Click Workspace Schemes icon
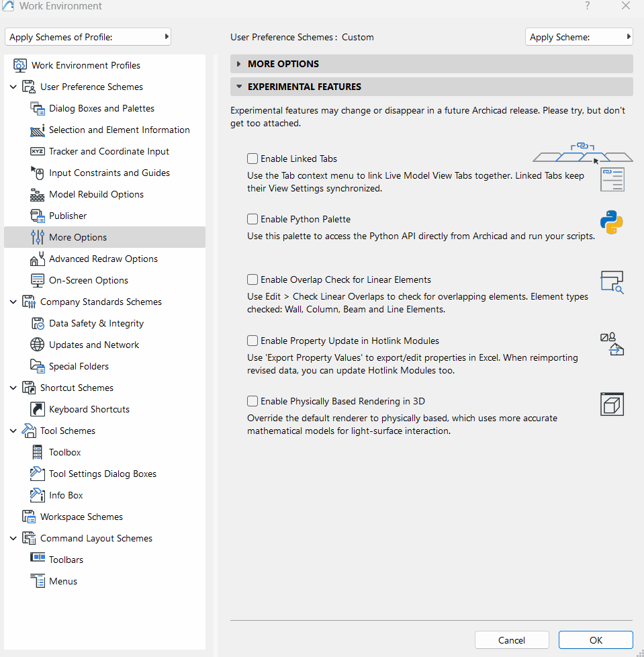This screenshot has height=657, width=644. point(29,517)
